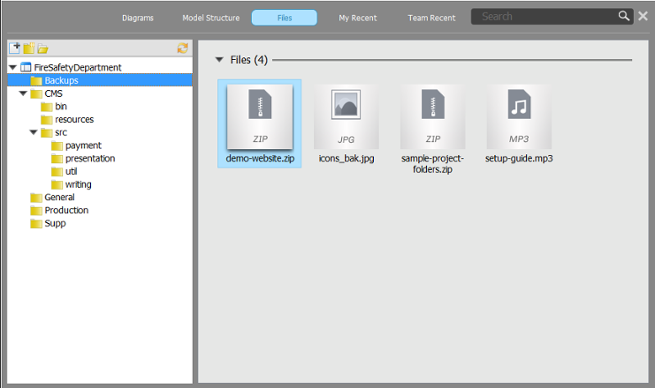Select the demo-website.zip file thumbnail
655x388 pixels.
point(260,117)
